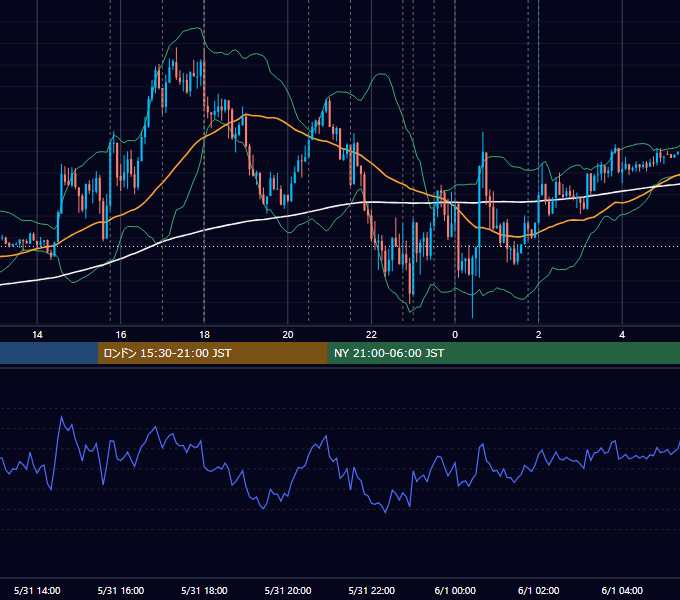680x600 pixels.
Task: Click the ロンドン 15:30-21:00 JST session bar
Action: click(212, 353)
